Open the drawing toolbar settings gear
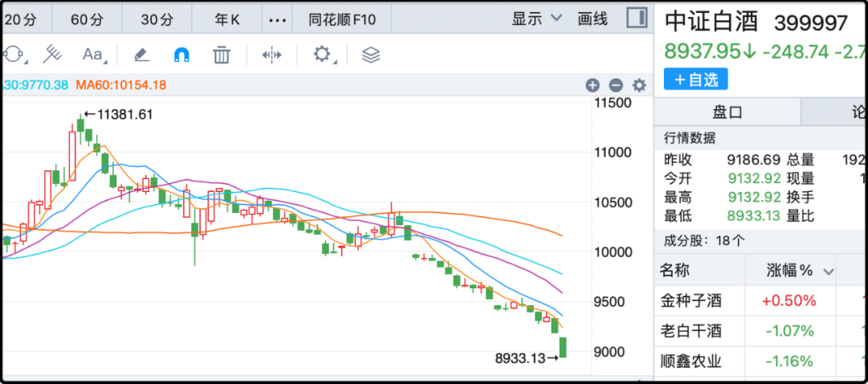Screen dimensions: 868x384 (322, 55)
